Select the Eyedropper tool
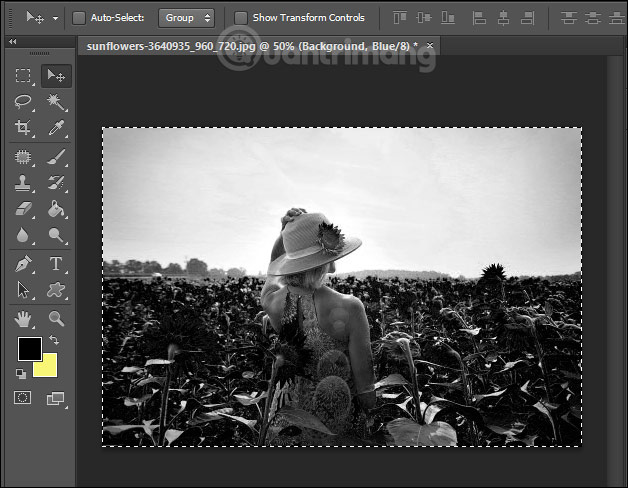This screenshot has height=488, width=628. 56,128
